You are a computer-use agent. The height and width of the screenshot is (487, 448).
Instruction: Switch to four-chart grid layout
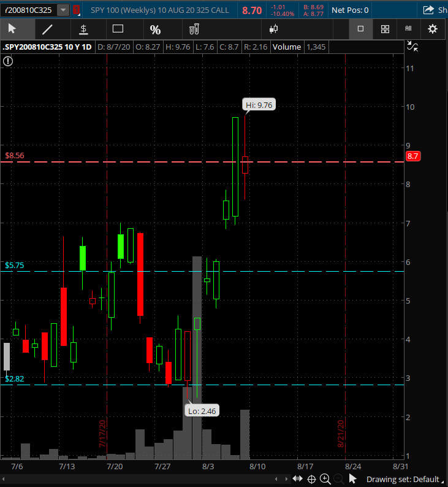coord(385,29)
